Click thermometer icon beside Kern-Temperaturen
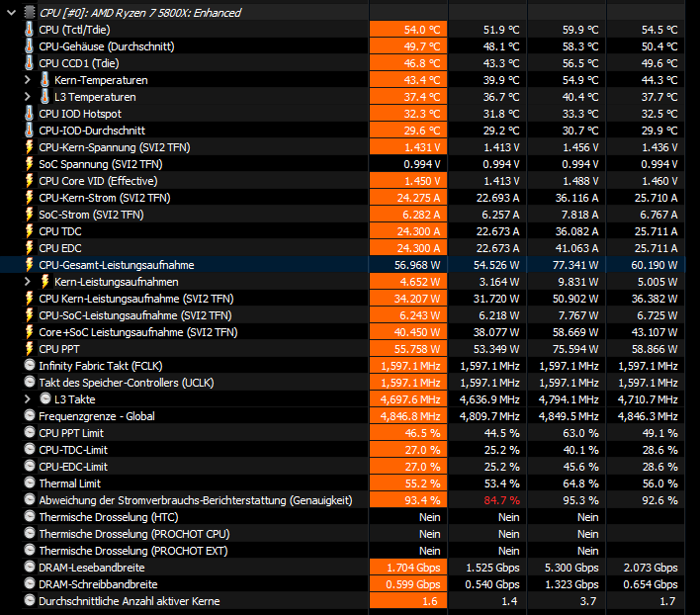The image size is (700, 615). pyautogui.click(x=44, y=80)
